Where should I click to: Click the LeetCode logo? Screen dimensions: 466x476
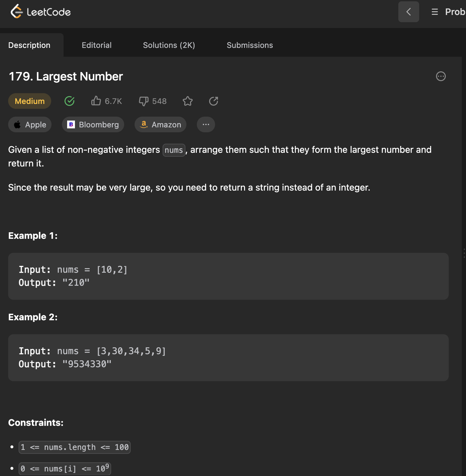pyautogui.click(x=41, y=12)
